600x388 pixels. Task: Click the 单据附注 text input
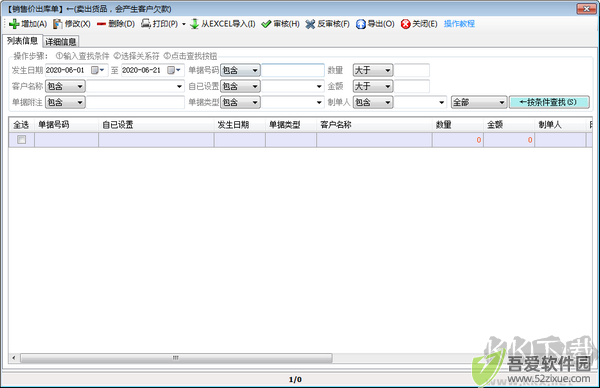pos(135,102)
